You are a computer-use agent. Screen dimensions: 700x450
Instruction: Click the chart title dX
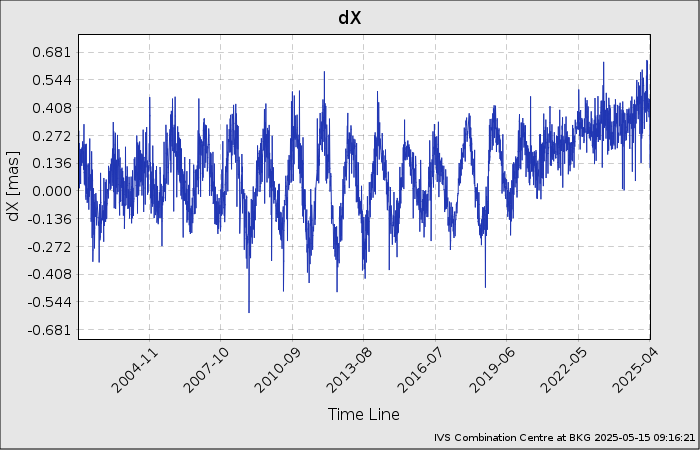point(350,18)
